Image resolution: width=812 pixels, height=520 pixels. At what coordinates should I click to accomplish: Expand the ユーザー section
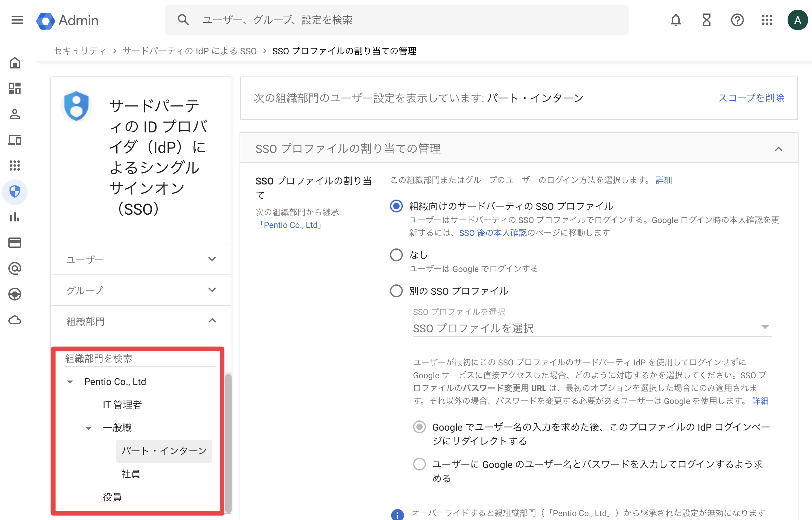click(141, 259)
